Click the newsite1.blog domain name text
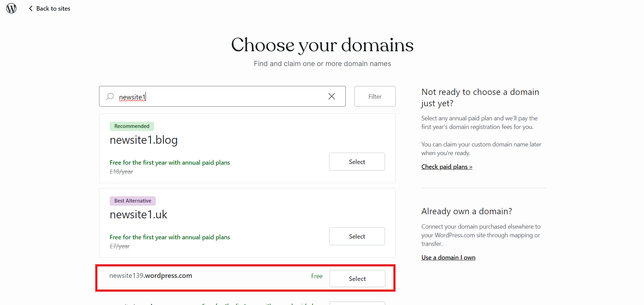Screen dimensions: 644x305 pos(144,140)
